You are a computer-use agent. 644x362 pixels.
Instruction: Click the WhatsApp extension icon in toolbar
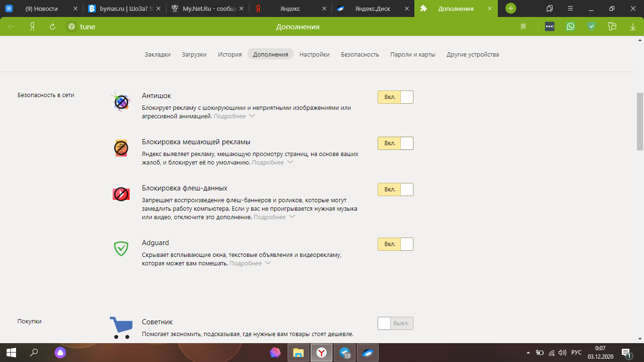(x=570, y=27)
